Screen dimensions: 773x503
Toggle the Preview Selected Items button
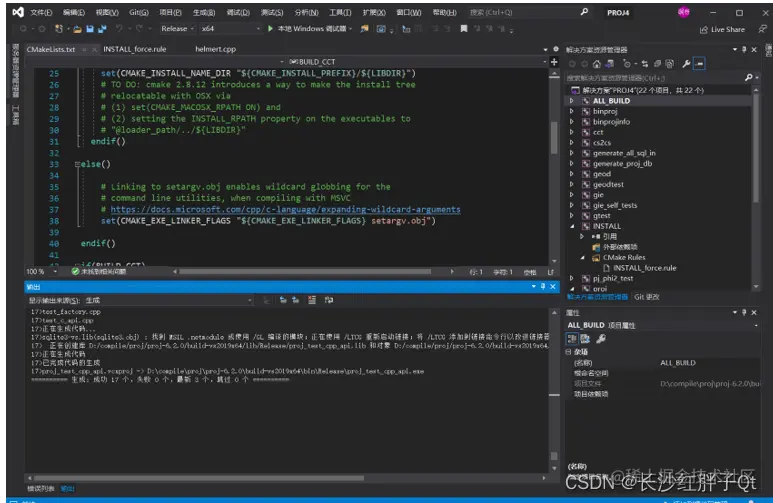(699, 64)
